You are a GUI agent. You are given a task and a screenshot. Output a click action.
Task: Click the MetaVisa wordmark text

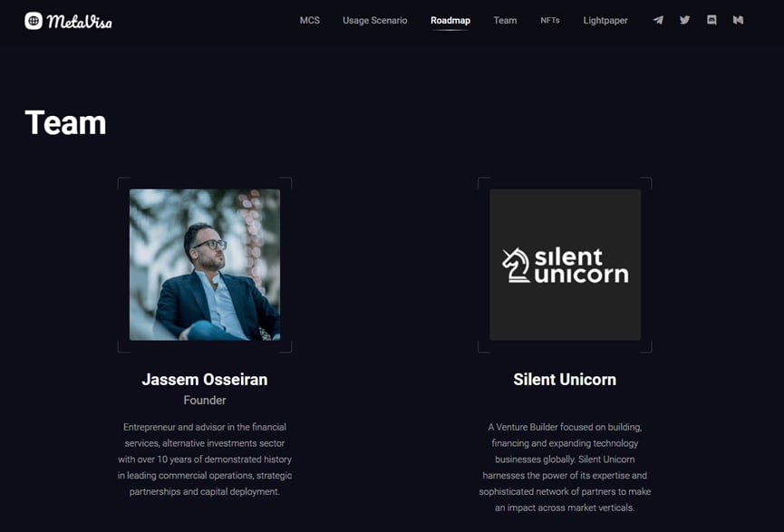(x=80, y=22)
